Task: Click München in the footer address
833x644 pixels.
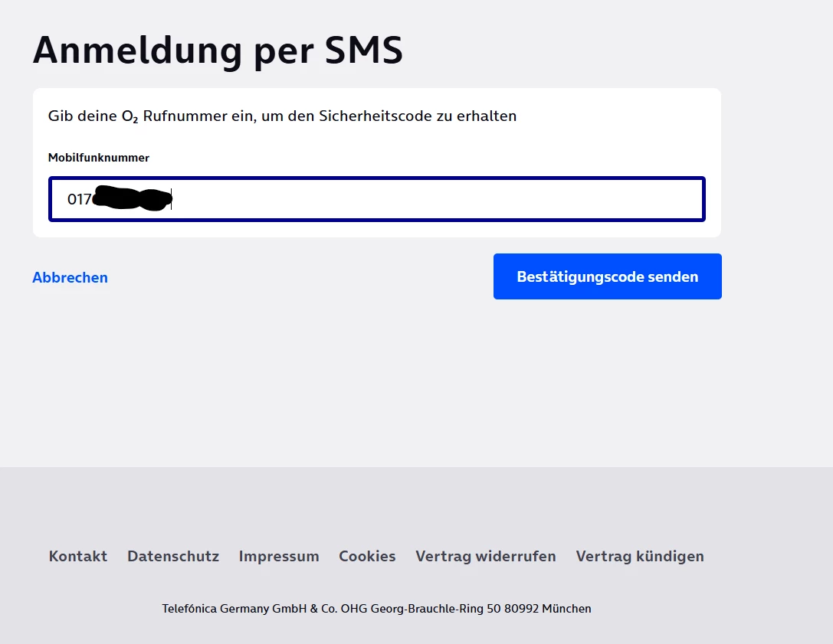Action: pos(566,609)
